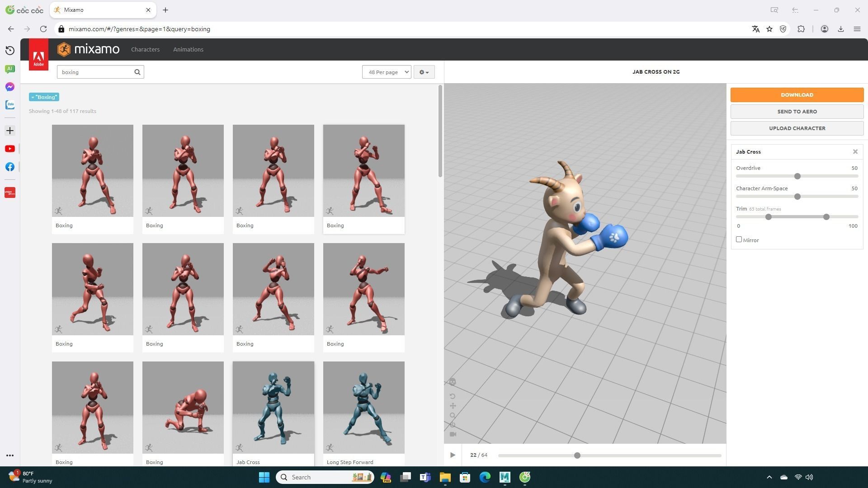The height and width of the screenshot is (488, 868).
Task: Click the Adobe logo icon
Action: tap(38, 54)
